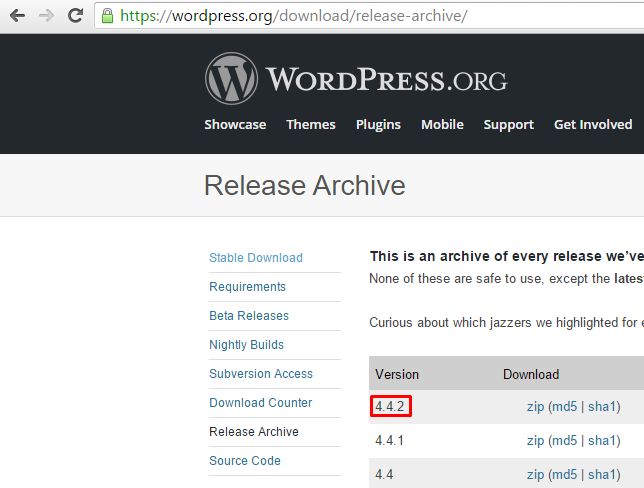This screenshot has width=644, height=488.
Task: Open the Support menu item
Action: click(508, 125)
